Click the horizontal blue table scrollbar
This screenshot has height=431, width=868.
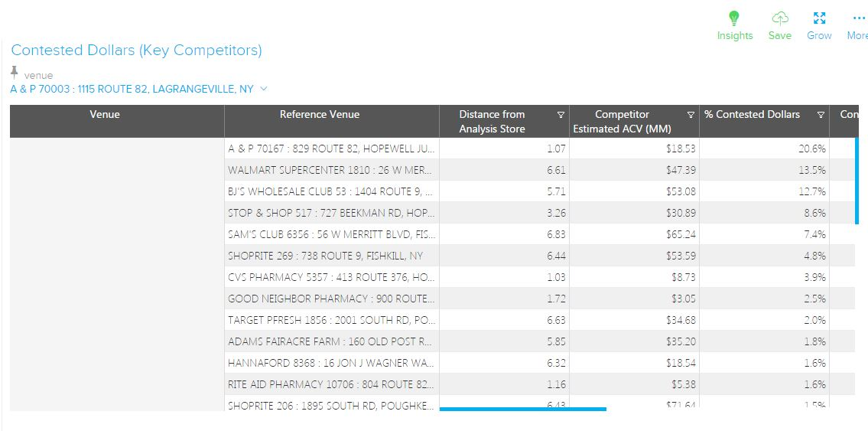pos(523,409)
